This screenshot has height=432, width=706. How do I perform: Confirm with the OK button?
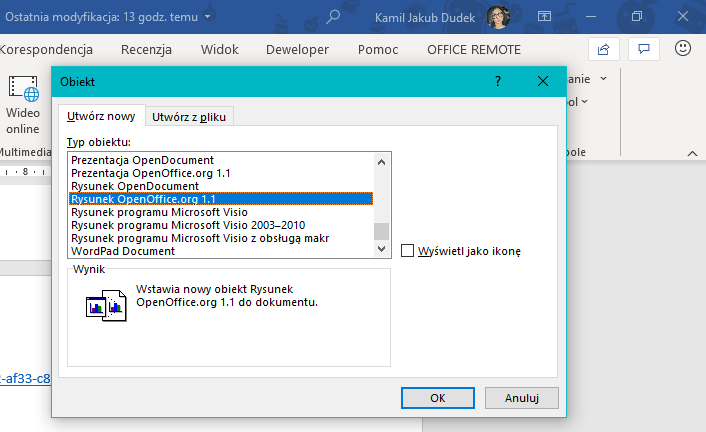(438, 398)
